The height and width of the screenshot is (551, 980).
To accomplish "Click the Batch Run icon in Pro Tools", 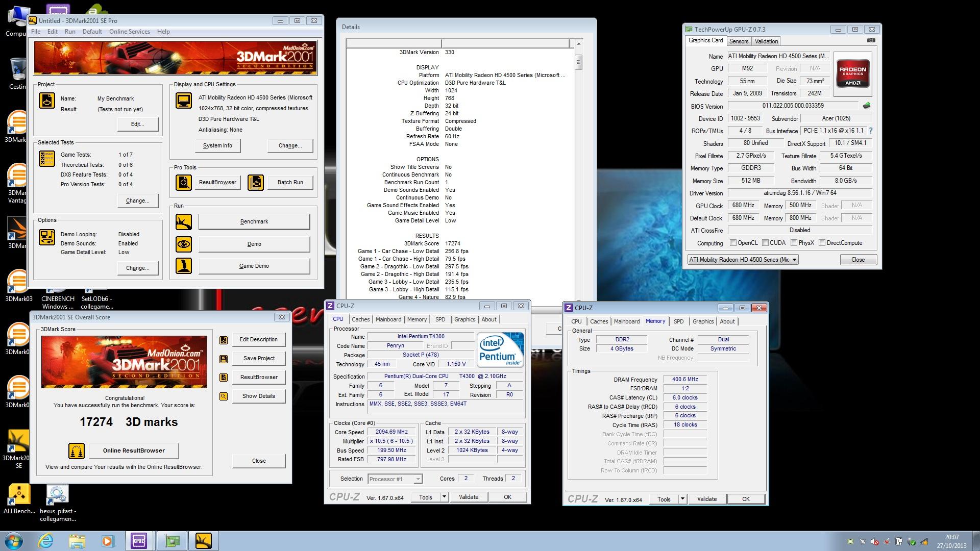I will tap(256, 182).
